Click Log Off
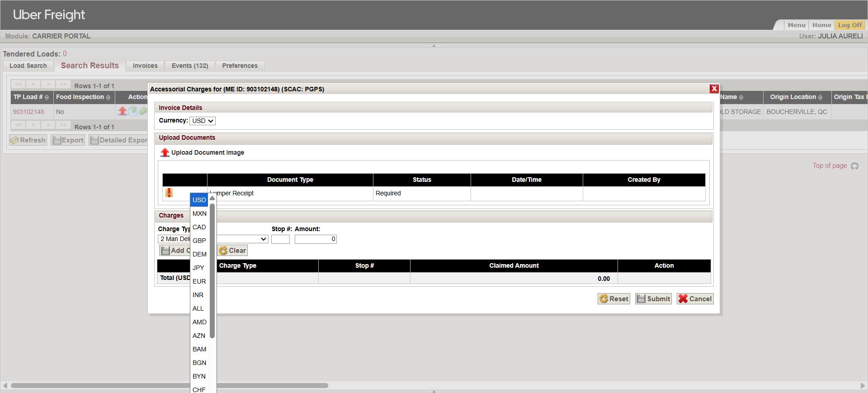 pos(850,25)
